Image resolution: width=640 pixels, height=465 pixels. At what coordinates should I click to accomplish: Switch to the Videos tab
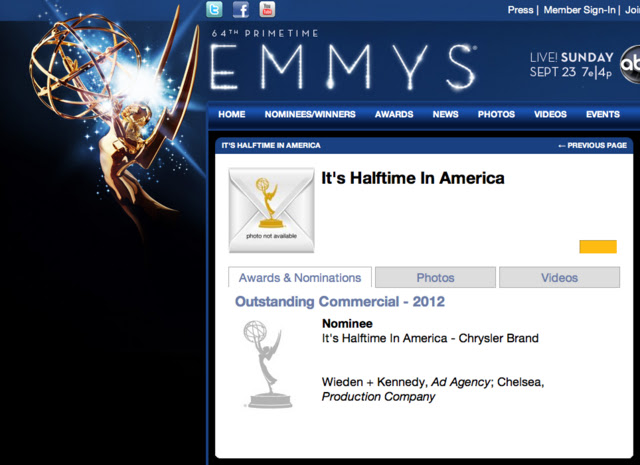(559, 278)
